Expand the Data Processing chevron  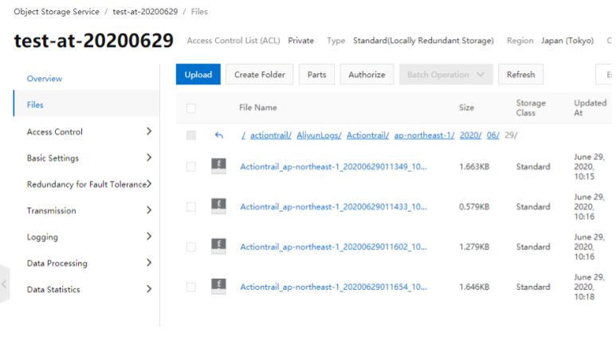click(x=149, y=263)
